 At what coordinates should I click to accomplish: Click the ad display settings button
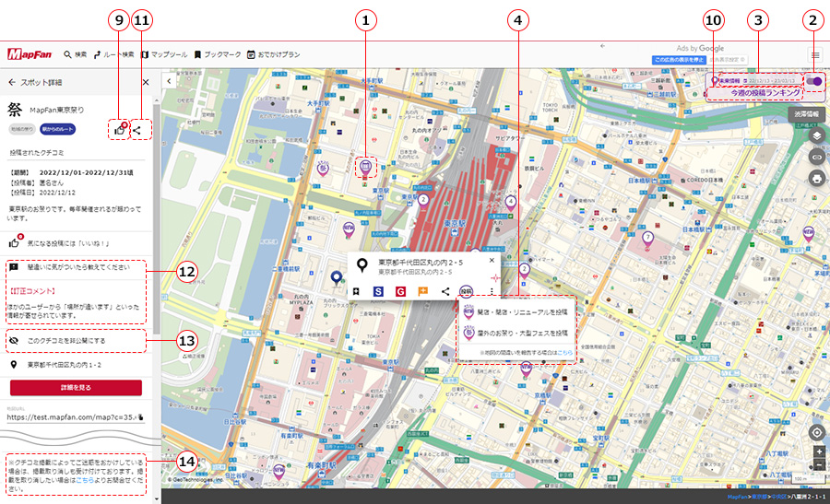pos(729,60)
